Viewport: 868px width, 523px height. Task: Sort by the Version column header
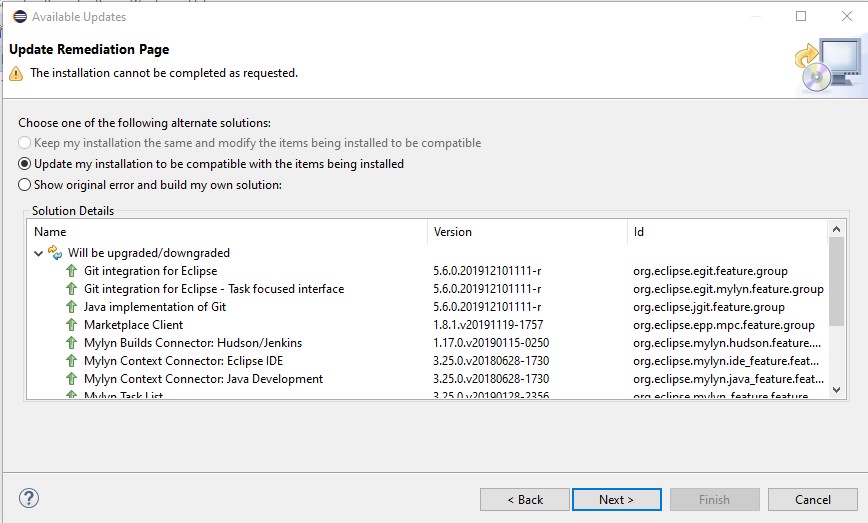click(527, 232)
